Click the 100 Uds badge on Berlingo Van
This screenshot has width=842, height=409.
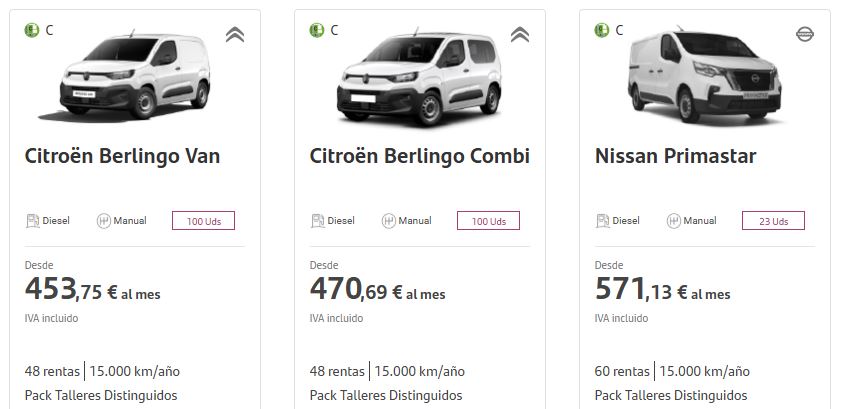(x=203, y=221)
